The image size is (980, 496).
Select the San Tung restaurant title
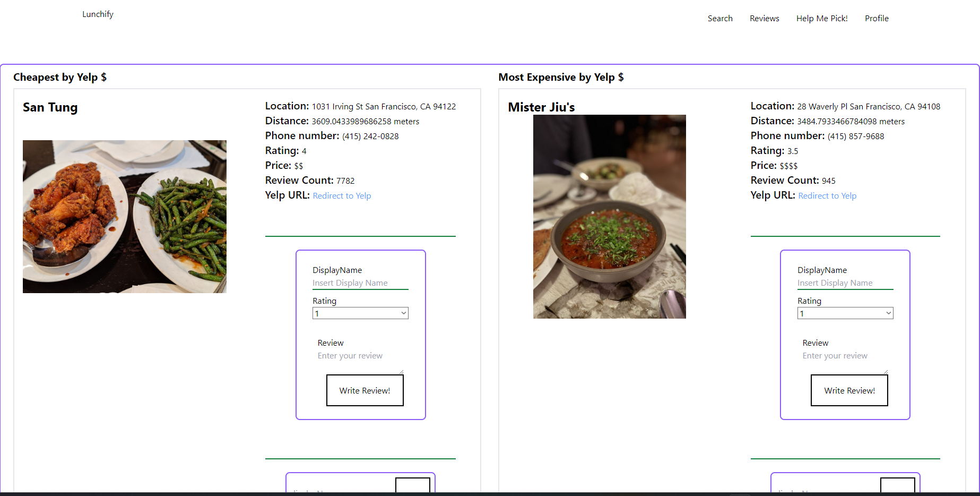[50, 107]
